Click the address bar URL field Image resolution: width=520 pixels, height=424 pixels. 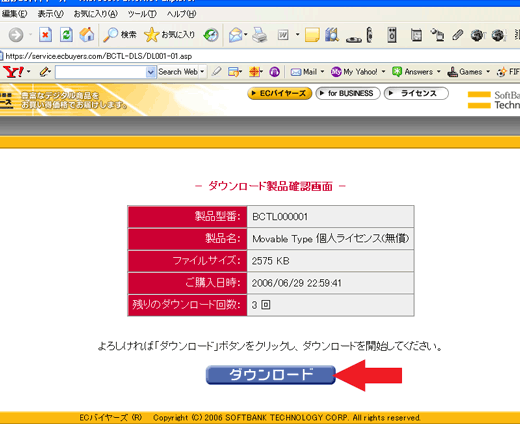260,56
